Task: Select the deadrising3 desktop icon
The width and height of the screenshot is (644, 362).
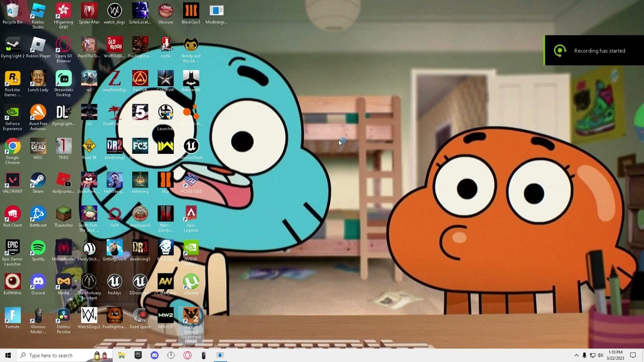Action: pyautogui.click(x=140, y=250)
